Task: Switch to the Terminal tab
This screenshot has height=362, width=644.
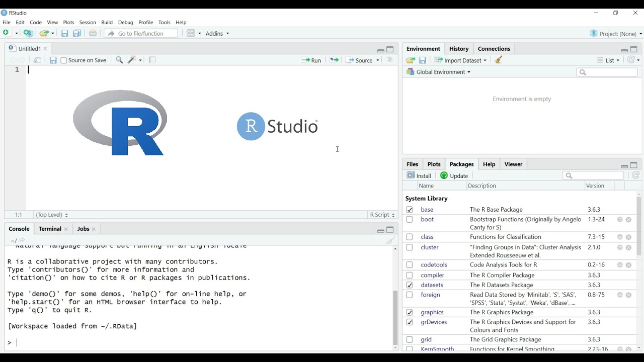Action: click(53, 229)
